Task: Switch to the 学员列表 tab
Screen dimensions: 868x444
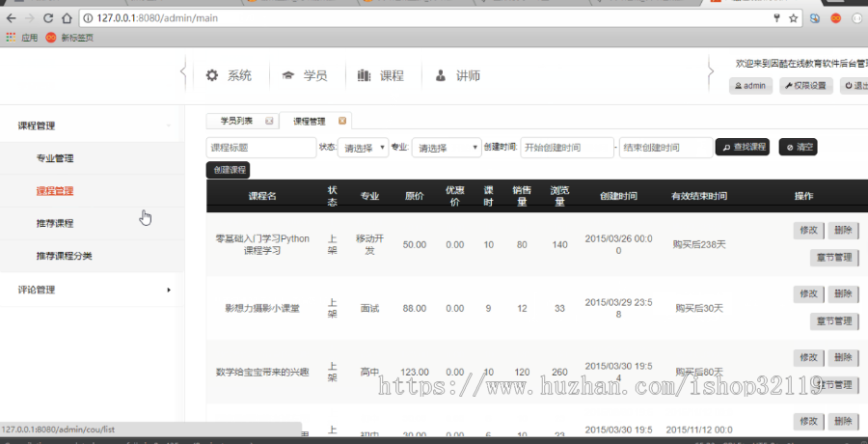Action: tap(237, 121)
